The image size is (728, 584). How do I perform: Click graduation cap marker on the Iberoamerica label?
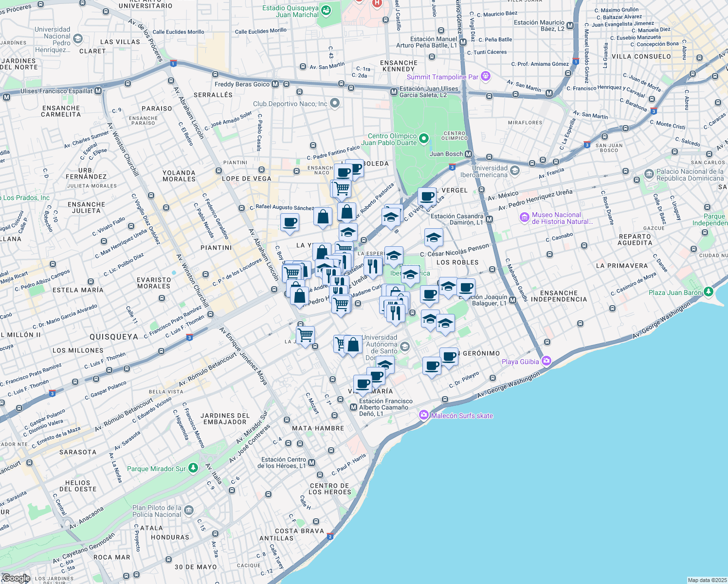(x=410, y=275)
